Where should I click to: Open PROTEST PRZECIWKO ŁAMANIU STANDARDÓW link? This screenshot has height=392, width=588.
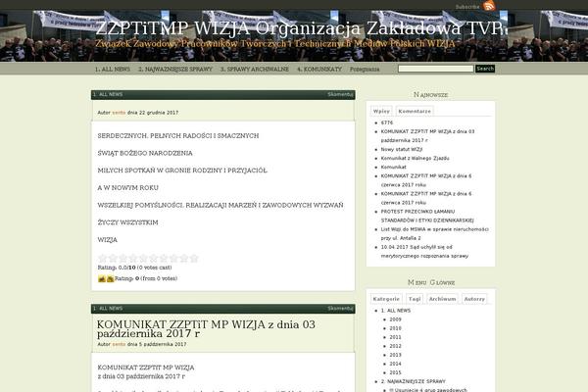point(427,216)
